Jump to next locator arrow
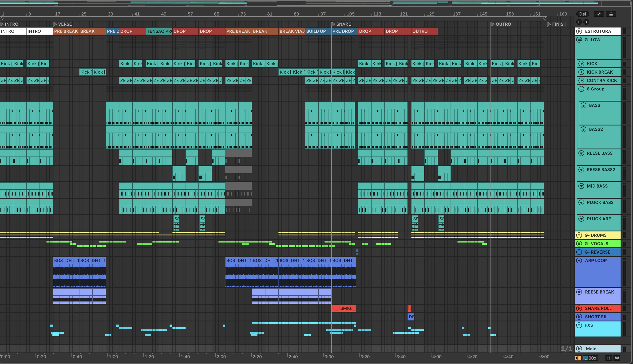This screenshot has height=364, width=633. click(x=586, y=22)
